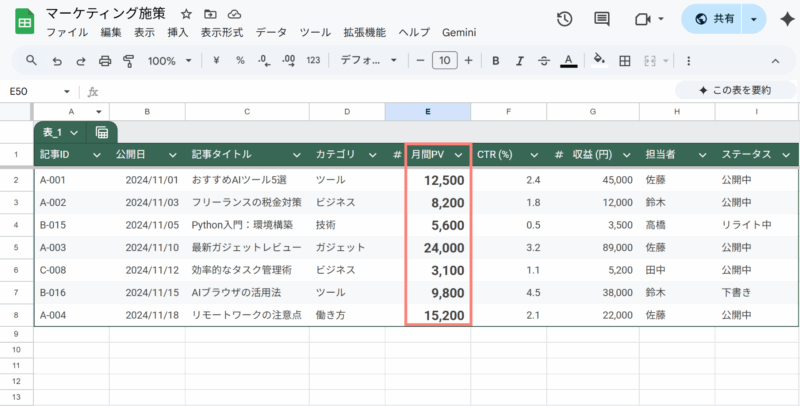800x406 pixels.
Task: Open the cell borders tool
Action: coord(625,61)
